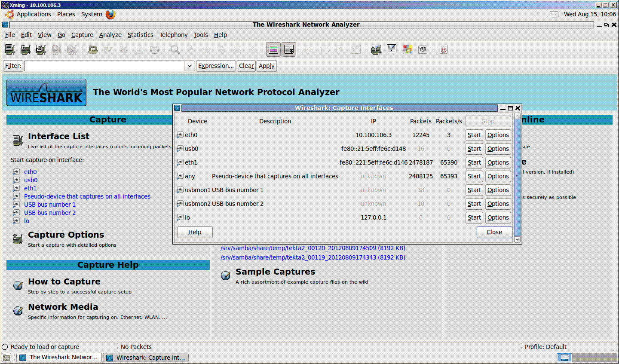Switch to 'Wireshark: Capture Int...' taskbar button
Viewport: 619px width, 364px height.
point(146,358)
